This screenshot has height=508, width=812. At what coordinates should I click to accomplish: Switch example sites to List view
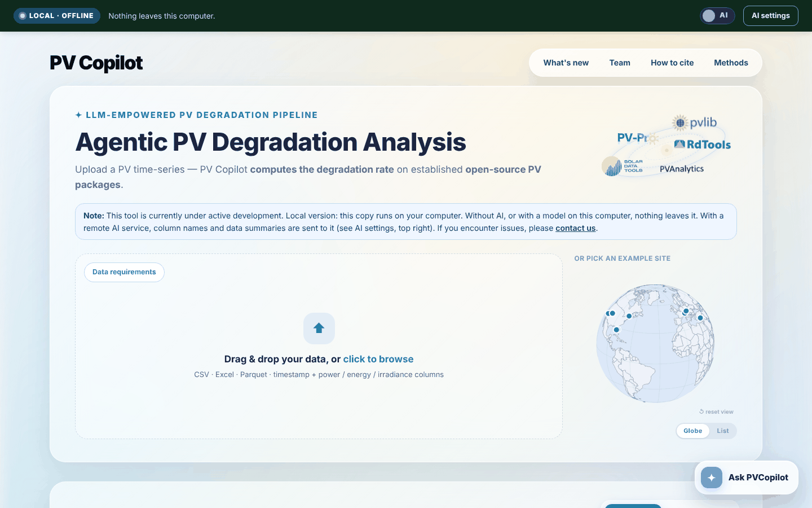[x=723, y=431]
